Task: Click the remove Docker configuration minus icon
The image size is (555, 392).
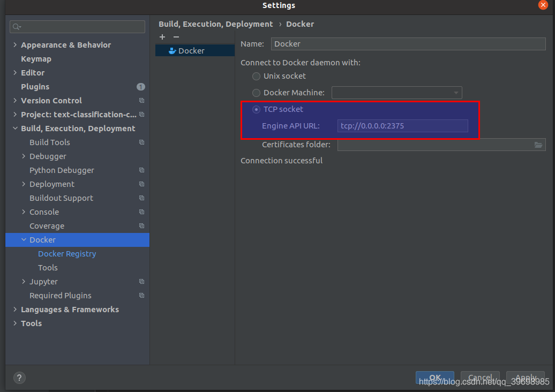Action: (176, 37)
